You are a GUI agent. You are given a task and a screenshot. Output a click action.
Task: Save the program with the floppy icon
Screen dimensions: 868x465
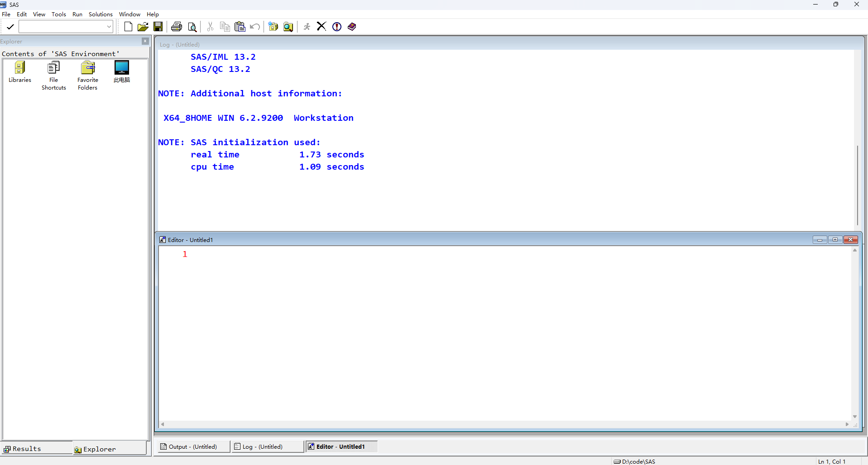[x=158, y=27]
